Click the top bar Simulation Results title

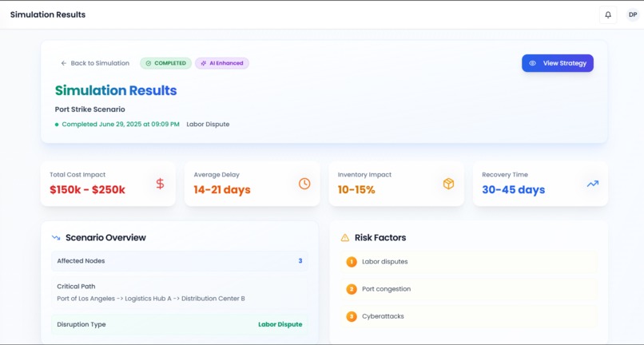(48, 15)
